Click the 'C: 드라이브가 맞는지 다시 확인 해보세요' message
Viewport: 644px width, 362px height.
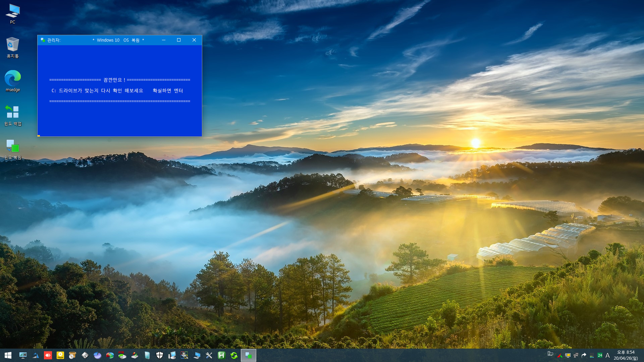click(97, 90)
